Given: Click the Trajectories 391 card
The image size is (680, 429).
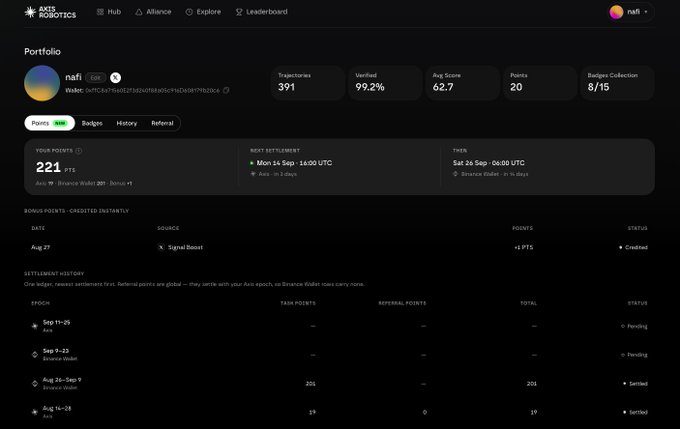Looking at the screenshot, I should pyautogui.click(x=308, y=83).
